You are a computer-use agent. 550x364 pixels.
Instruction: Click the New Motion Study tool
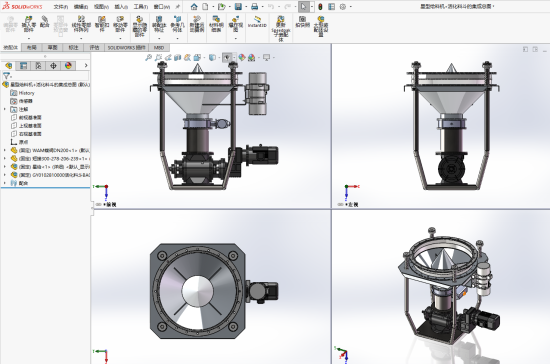pos(197,24)
